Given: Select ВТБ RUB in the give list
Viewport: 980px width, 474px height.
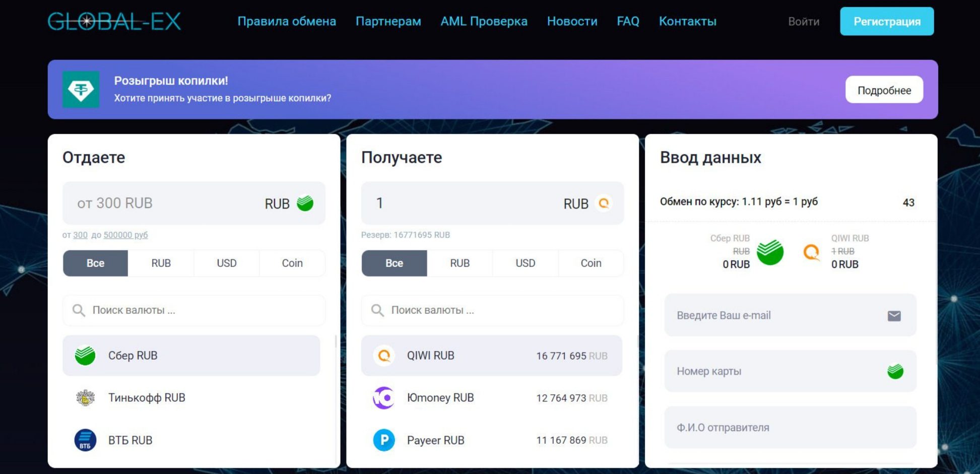Looking at the screenshot, I should [x=191, y=440].
